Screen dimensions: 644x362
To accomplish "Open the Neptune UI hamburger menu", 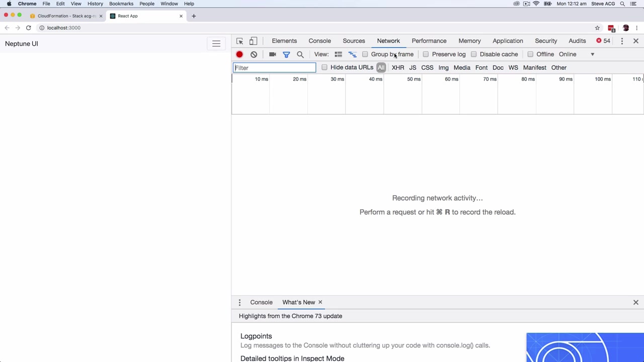I will tap(216, 44).
